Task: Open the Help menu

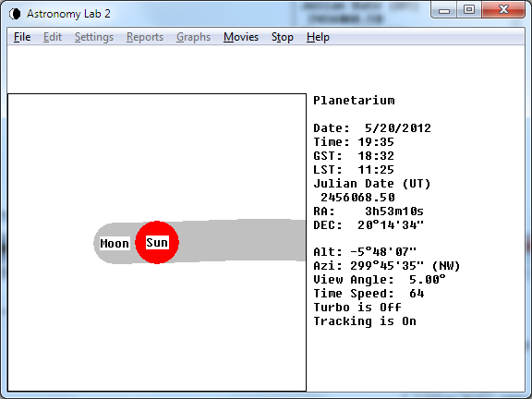Action: tap(318, 37)
